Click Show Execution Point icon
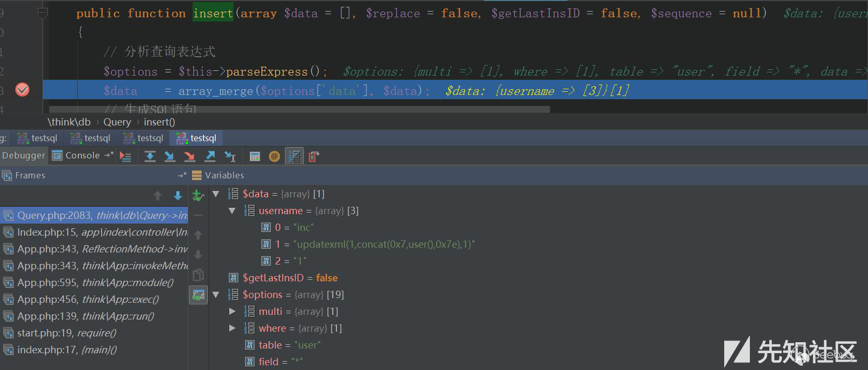The height and width of the screenshot is (370, 868). coord(125,156)
